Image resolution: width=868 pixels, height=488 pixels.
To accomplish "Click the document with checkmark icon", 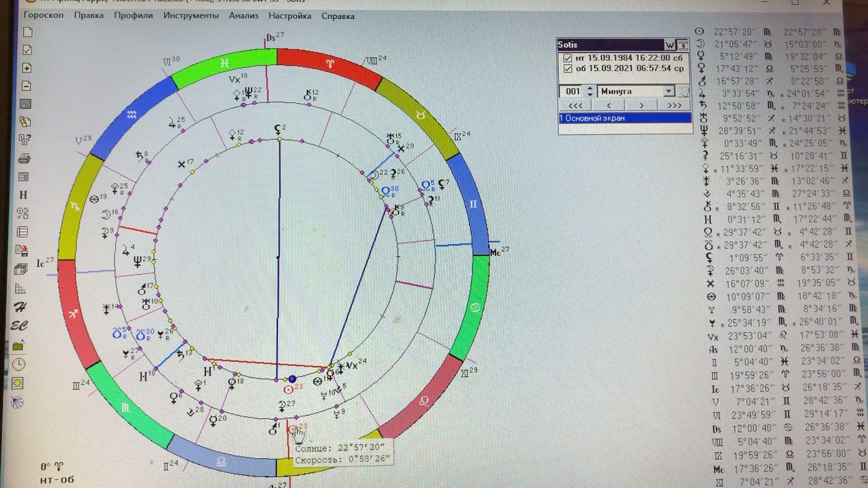I will (x=27, y=49).
